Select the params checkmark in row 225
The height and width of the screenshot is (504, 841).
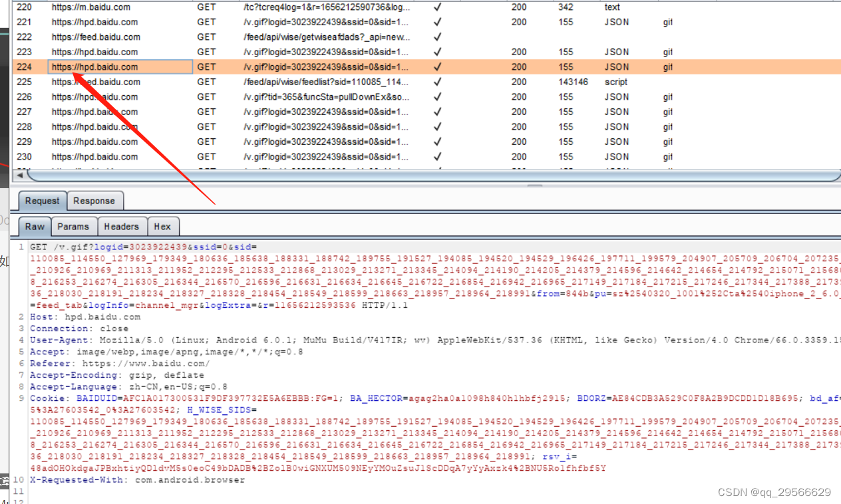[x=437, y=82]
